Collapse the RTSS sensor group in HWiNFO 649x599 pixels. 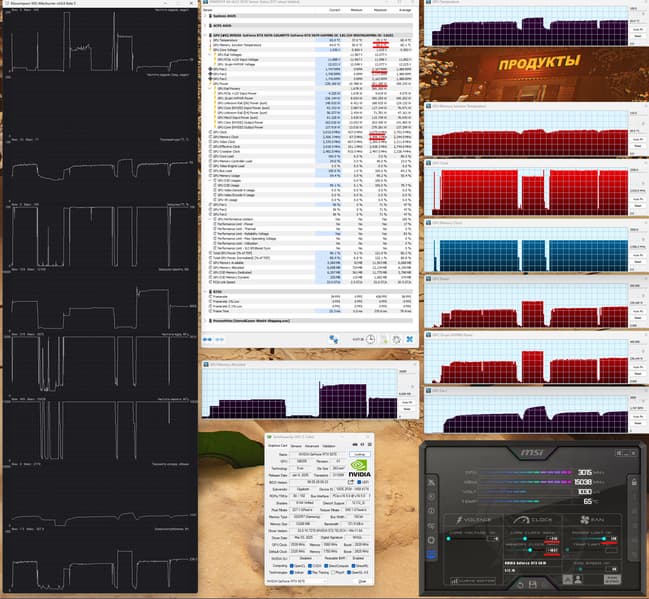205,291
